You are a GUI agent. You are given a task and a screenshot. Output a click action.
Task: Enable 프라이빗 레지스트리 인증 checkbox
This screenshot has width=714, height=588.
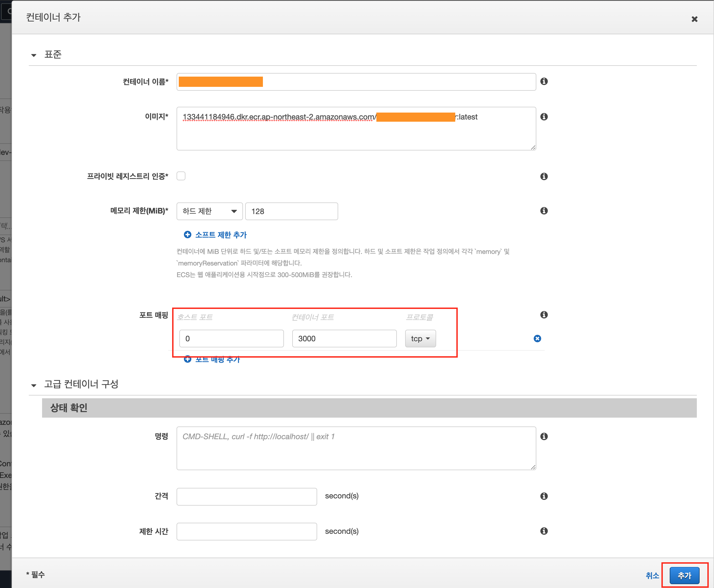click(181, 176)
